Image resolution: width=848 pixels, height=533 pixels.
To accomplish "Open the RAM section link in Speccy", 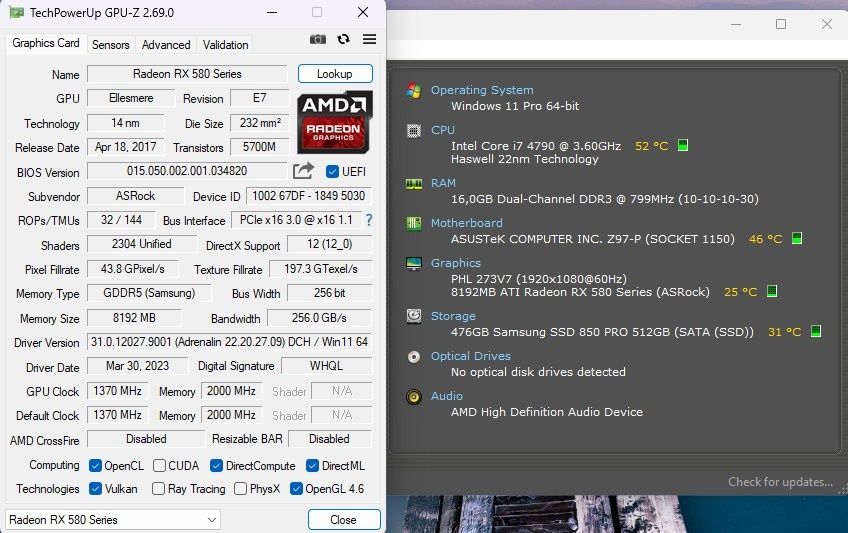I will (x=443, y=183).
